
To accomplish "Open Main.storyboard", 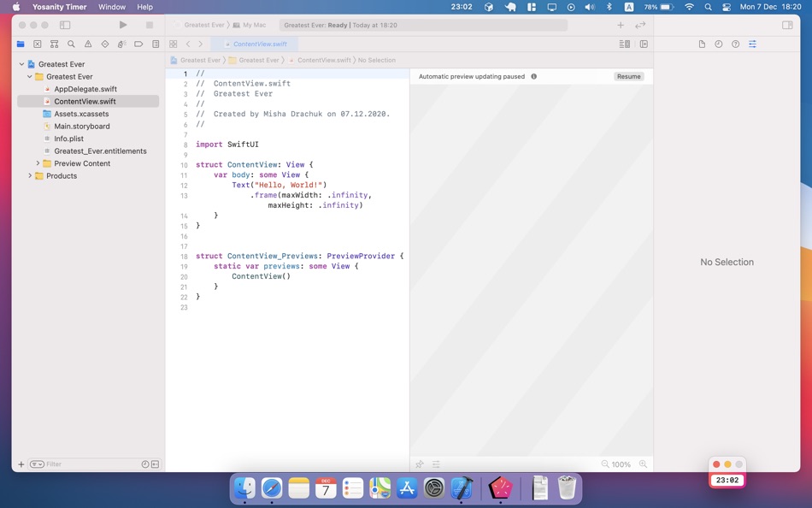I will tap(82, 127).
